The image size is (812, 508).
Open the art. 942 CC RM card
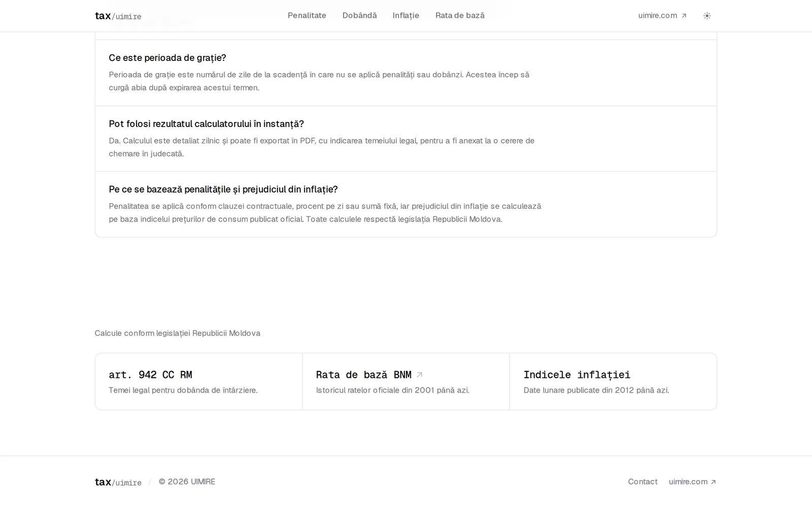click(x=198, y=382)
